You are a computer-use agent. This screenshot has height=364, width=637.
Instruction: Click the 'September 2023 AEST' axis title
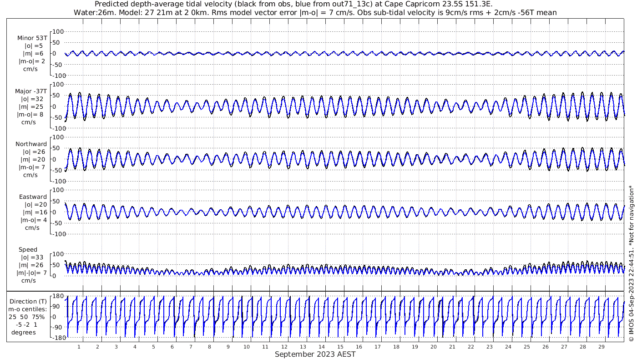315,354
